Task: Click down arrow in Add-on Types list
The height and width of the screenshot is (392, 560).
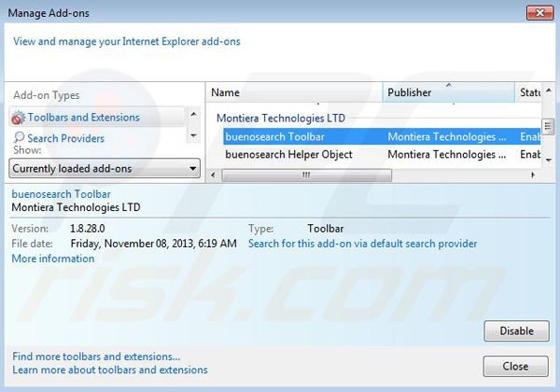Action: point(193,135)
